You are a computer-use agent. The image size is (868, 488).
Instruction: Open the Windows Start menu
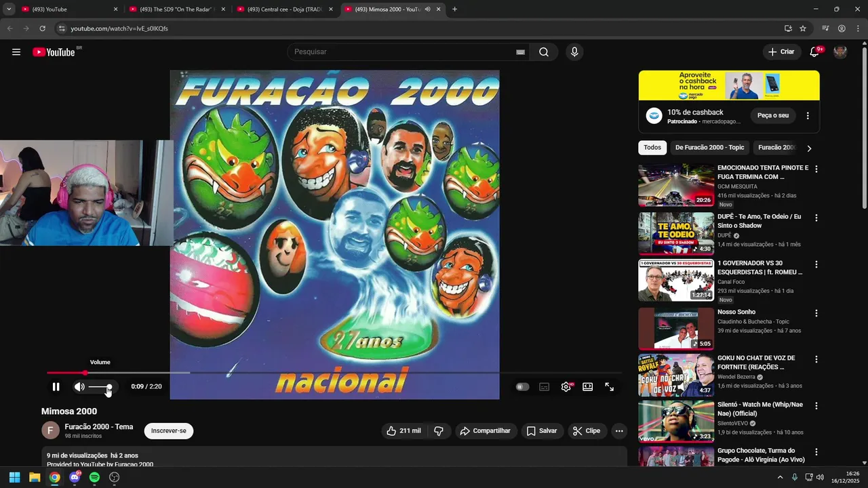[14, 477]
